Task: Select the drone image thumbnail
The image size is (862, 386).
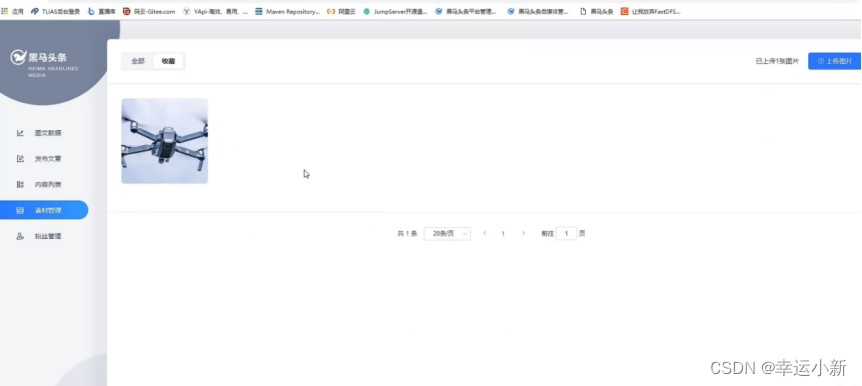Action: point(164,141)
